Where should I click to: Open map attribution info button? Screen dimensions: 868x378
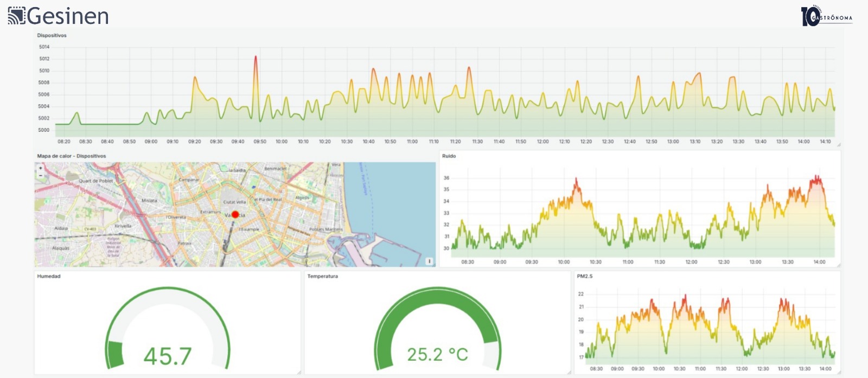pyautogui.click(x=429, y=261)
